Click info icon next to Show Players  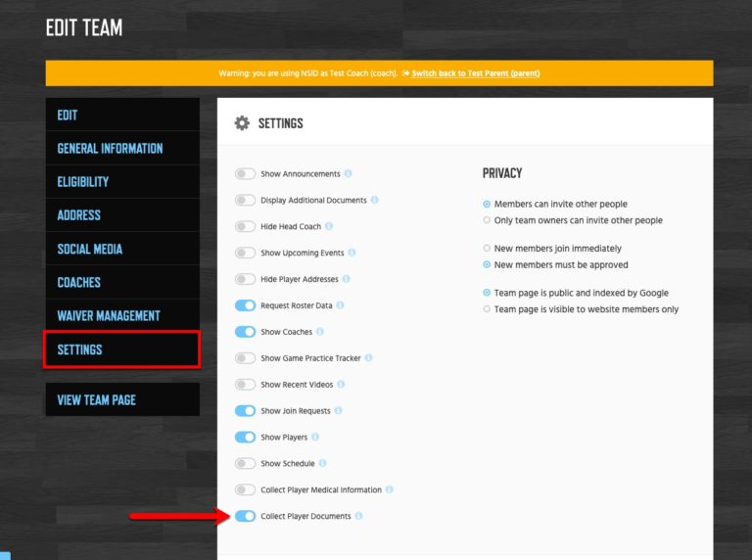point(315,438)
